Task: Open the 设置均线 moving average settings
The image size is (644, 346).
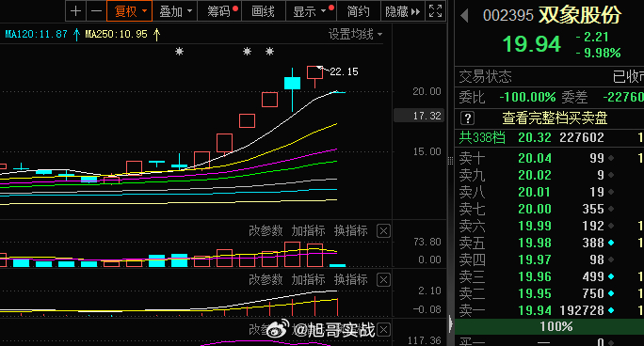Action: [355, 34]
